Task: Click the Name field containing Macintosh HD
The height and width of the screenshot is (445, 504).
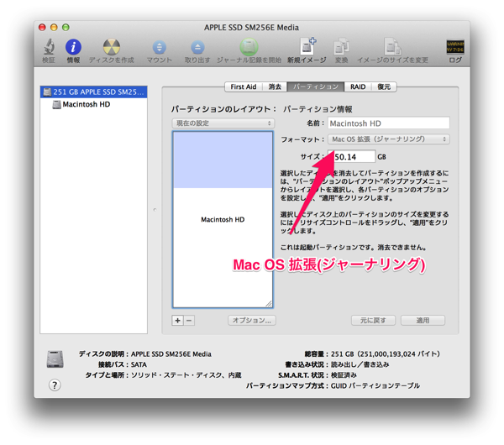Action: pos(389,123)
